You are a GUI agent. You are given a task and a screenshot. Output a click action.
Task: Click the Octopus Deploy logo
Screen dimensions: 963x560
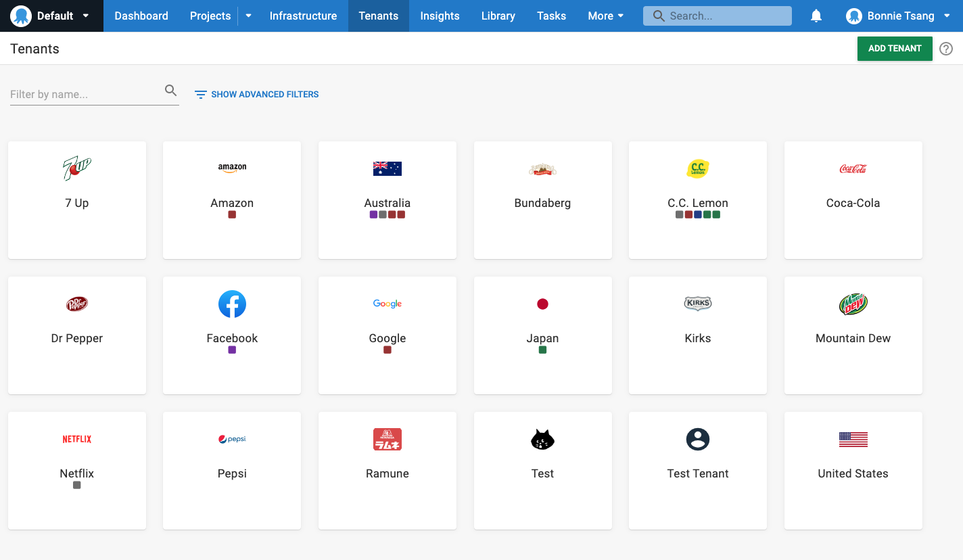21,16
